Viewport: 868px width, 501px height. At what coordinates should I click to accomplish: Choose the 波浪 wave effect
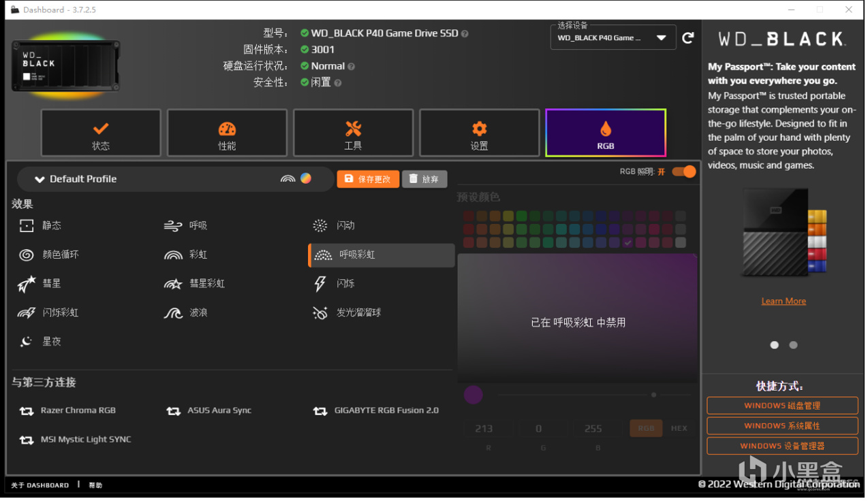tap(185, 313)
